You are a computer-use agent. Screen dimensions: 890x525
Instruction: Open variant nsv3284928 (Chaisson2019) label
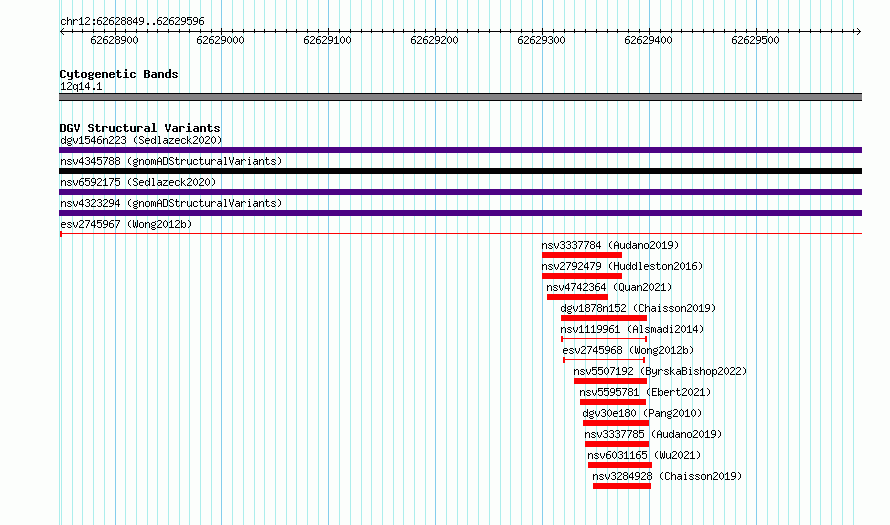(x=667, y=476)
